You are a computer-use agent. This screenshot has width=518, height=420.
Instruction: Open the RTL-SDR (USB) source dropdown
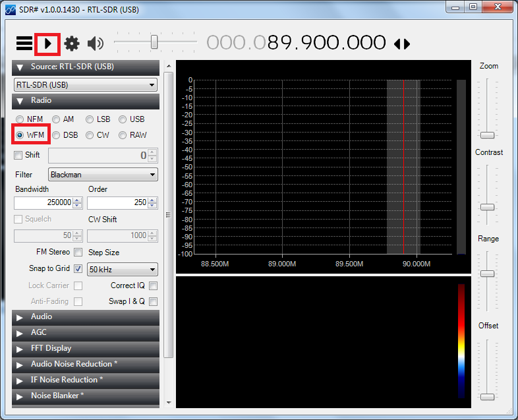(x=86, y=85)
